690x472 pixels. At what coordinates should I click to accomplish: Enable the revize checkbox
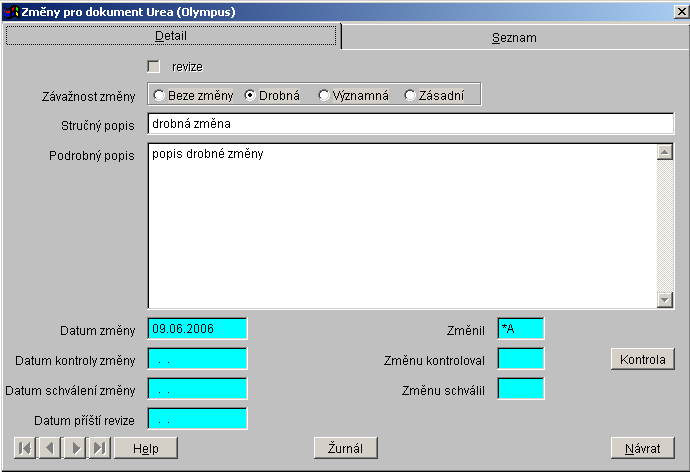(x=153, y=67)
